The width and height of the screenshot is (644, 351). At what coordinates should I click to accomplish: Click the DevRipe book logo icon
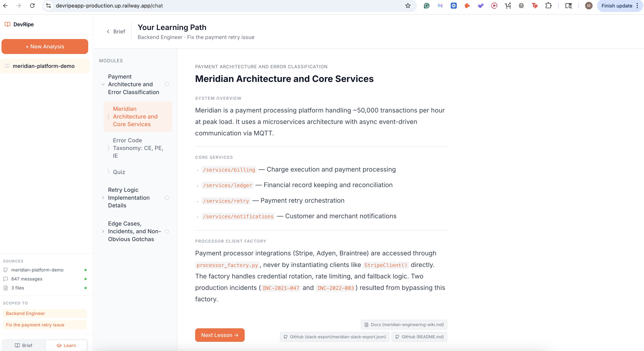(x=8, y=24)
